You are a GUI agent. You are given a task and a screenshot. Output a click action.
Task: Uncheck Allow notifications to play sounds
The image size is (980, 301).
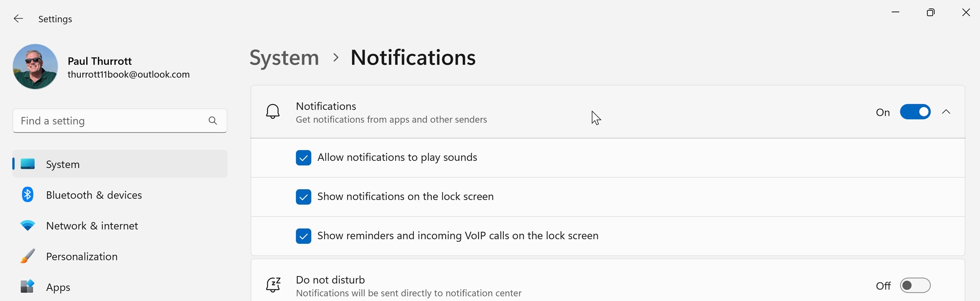(x=304, y=158)
